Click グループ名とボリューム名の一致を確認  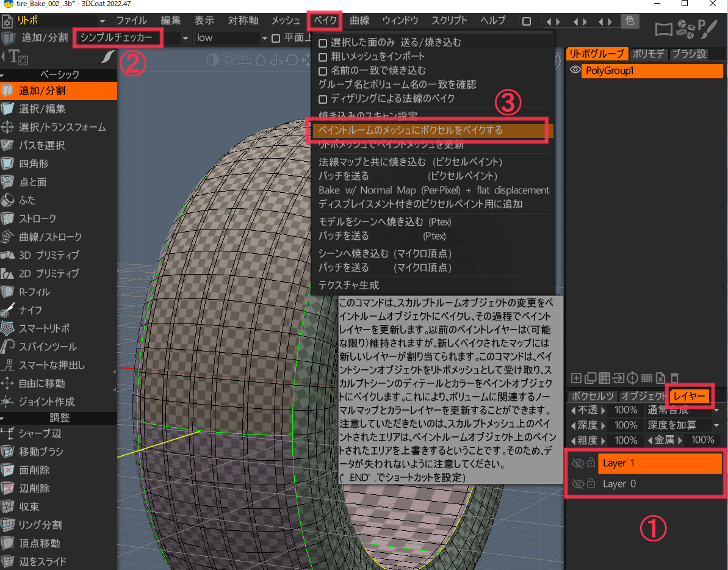tap(397, 84)
